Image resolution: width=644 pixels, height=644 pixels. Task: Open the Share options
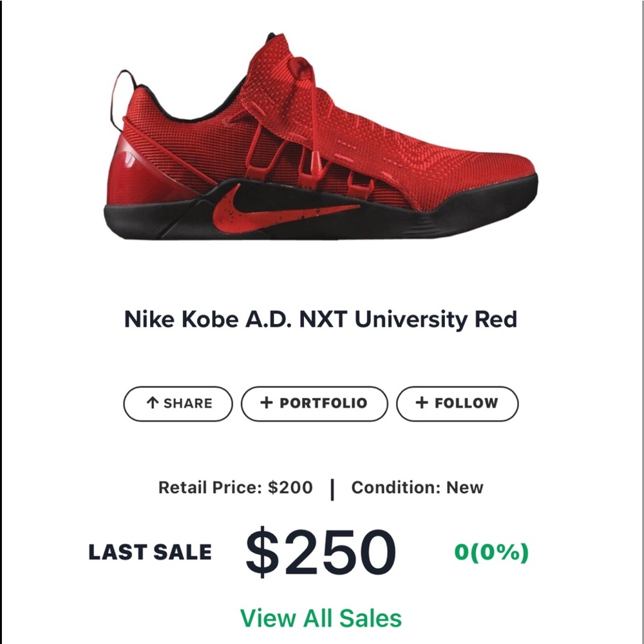coord(178,404)
